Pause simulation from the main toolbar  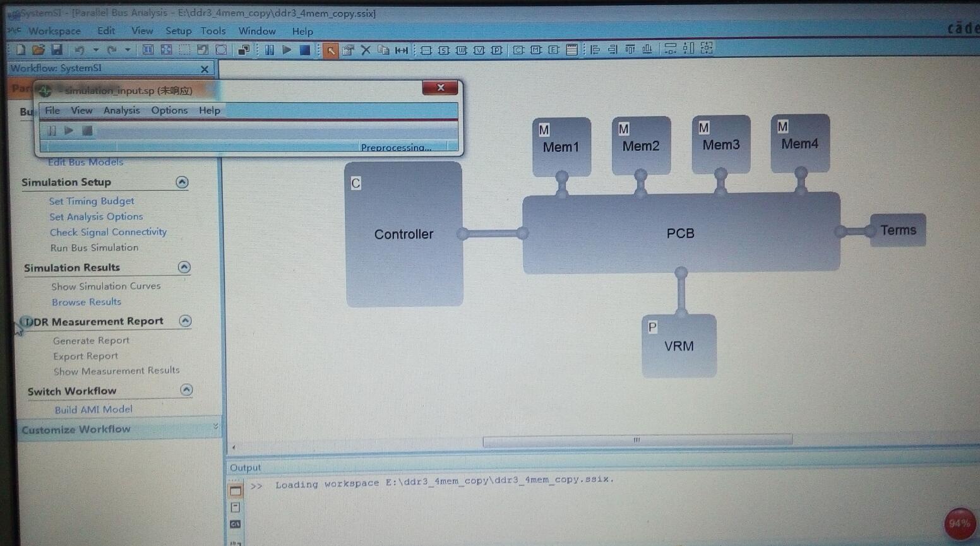[x=270, y=50]
